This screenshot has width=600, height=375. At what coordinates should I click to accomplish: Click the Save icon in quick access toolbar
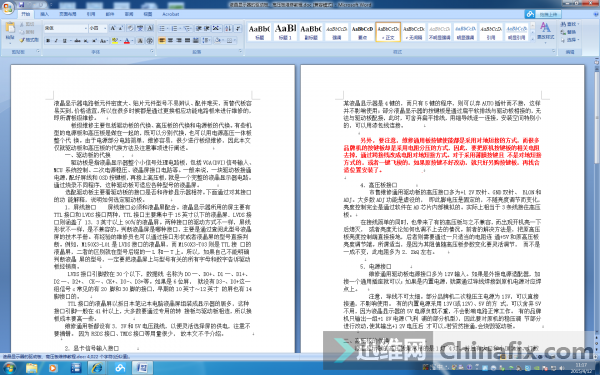click(x=21, y=5)
